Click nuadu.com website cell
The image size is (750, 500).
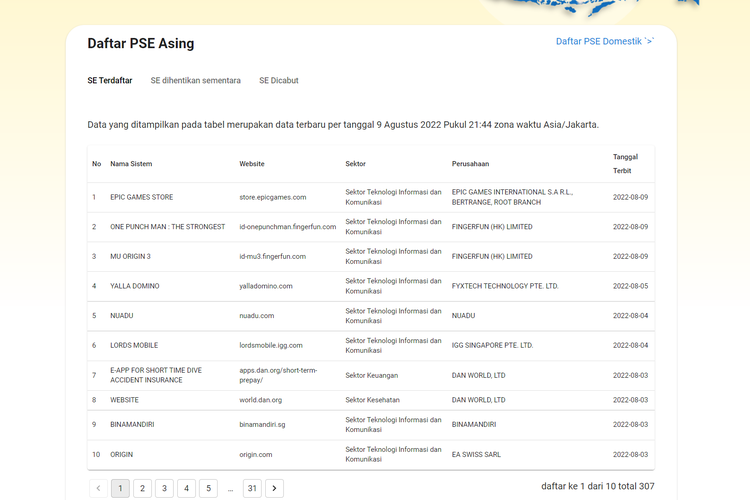(x=257, y=316)
